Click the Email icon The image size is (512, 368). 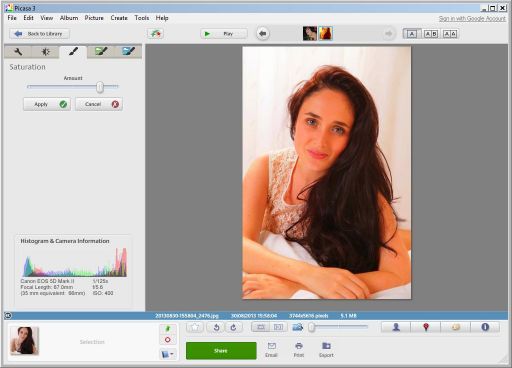[x=271, y=350]
